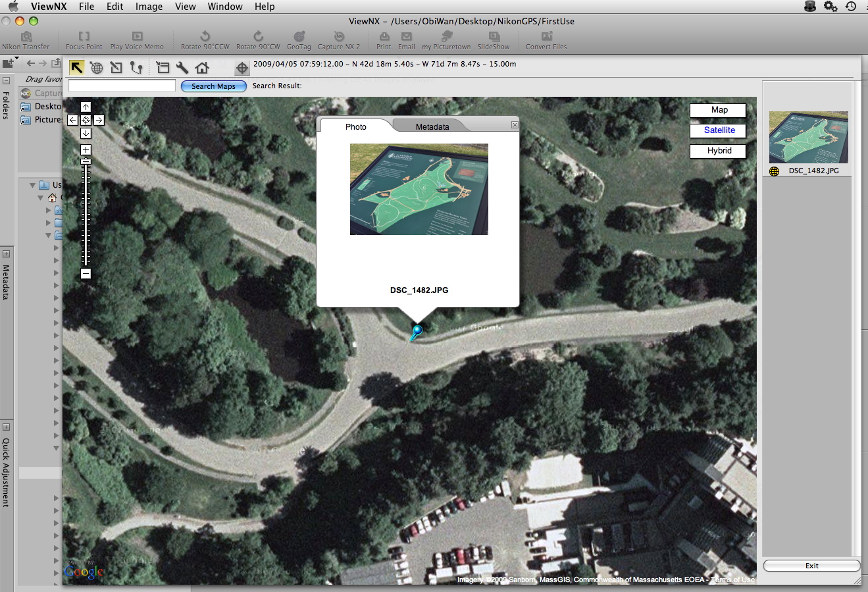The width and height of the screenshot is (868, 592).
Task: Pan the map up
Action: [86, 107]
